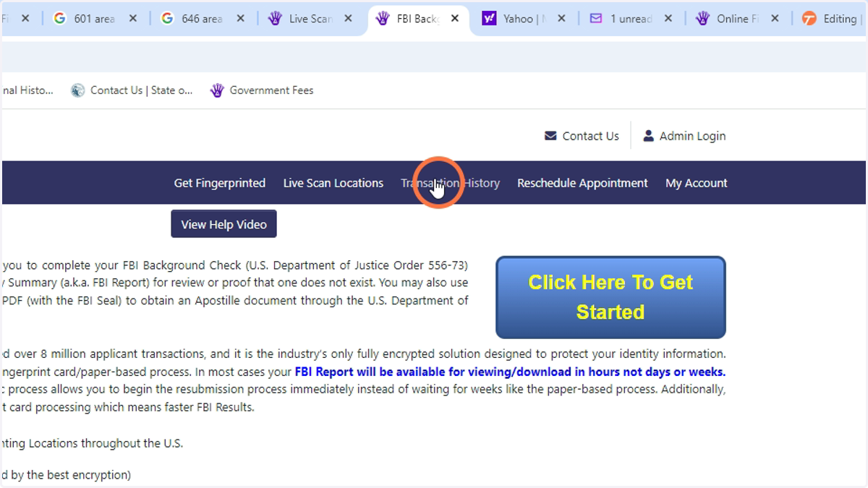868x488 pixels.
Task: Click the Admin Login person icon
Action: (x=648, y=136)
